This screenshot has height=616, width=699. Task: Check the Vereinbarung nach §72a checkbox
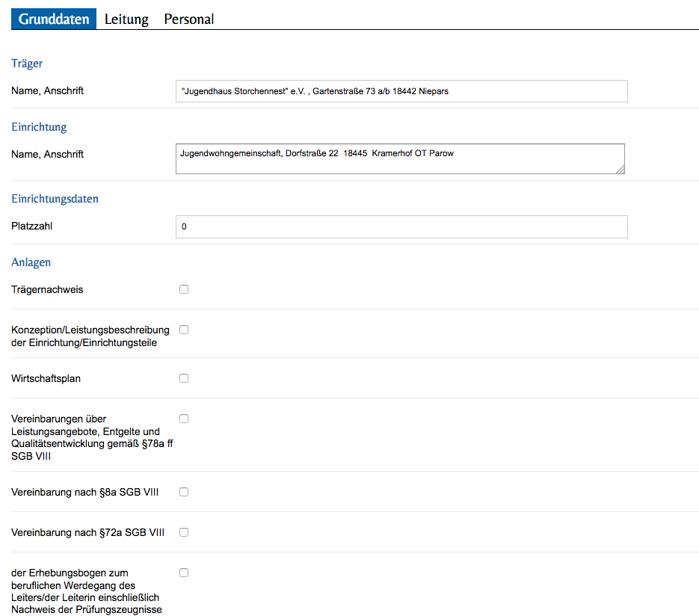tap(184, 532)
